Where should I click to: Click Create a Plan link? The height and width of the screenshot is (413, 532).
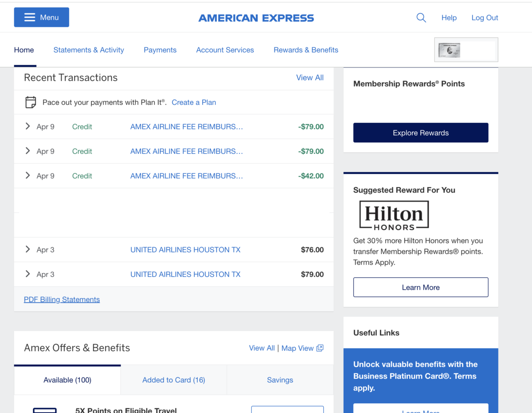[x=194, y=102]
